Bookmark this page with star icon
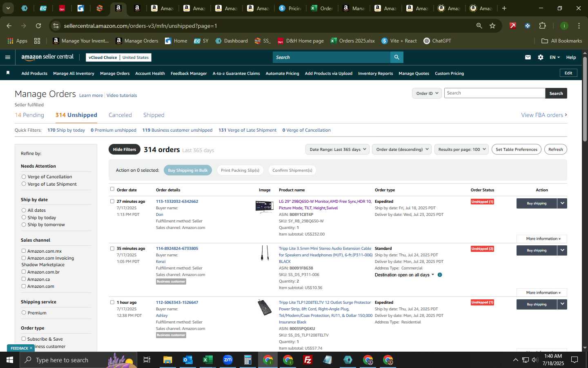Viewport: 588px width, 368px height. point(492,26)
